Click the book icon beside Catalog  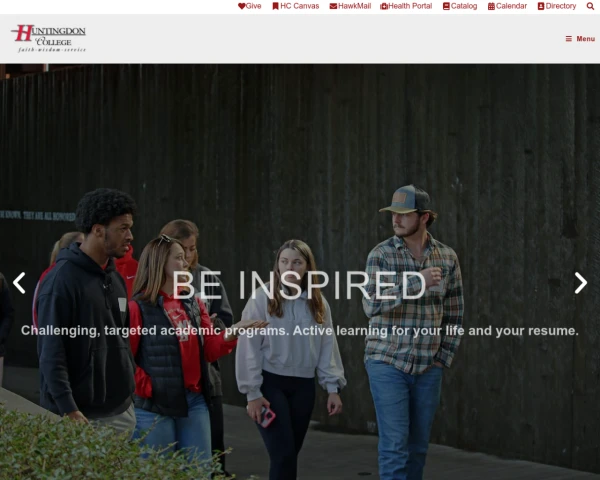pyautogui.click(x=446, y=6)
